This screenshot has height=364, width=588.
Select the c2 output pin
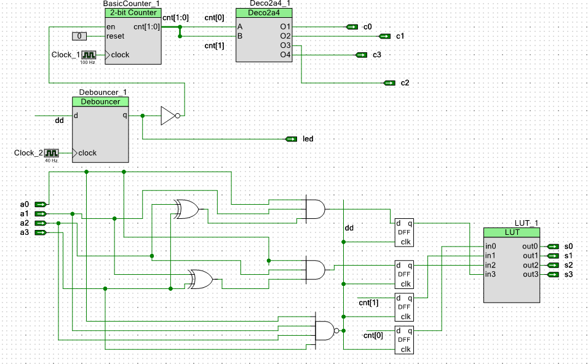(x=389, y=82)
